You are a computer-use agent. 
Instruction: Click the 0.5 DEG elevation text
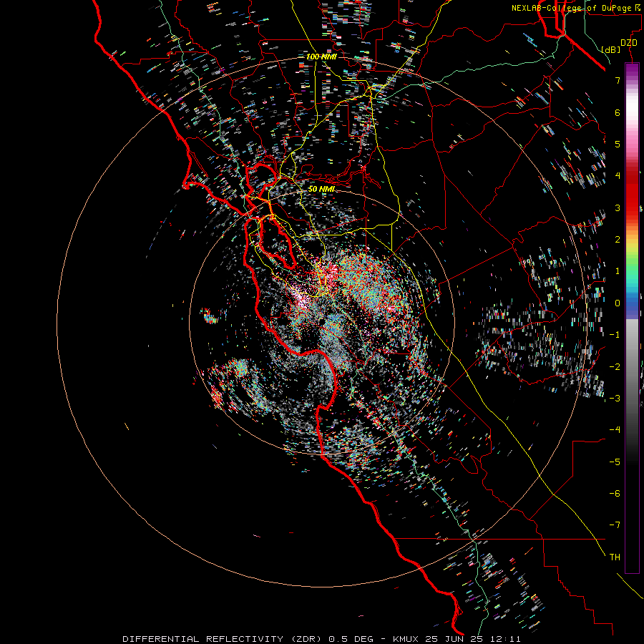tap(351, 639)
